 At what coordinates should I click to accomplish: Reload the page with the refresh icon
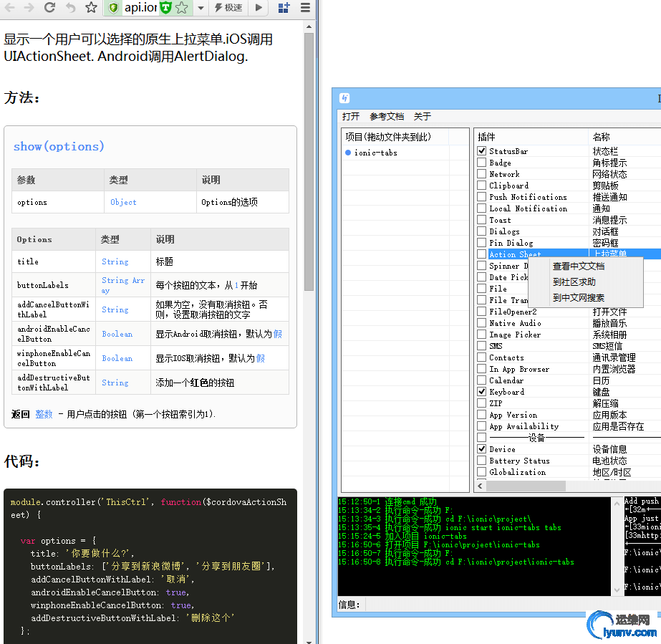click(50, 8)
